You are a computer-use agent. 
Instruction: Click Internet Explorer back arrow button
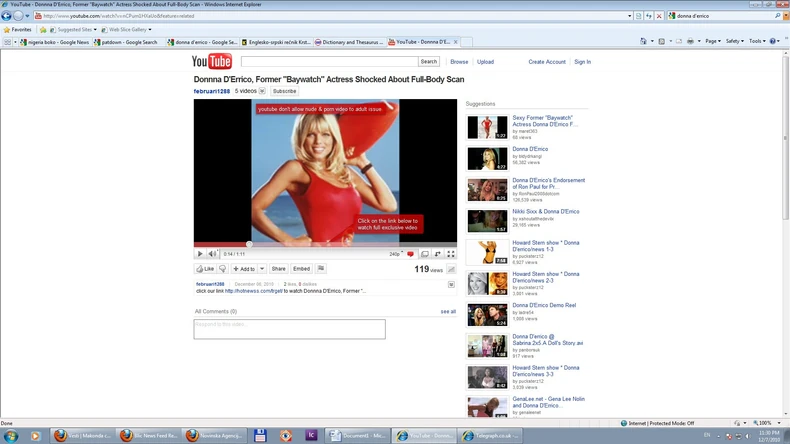[x=7, y=16]
